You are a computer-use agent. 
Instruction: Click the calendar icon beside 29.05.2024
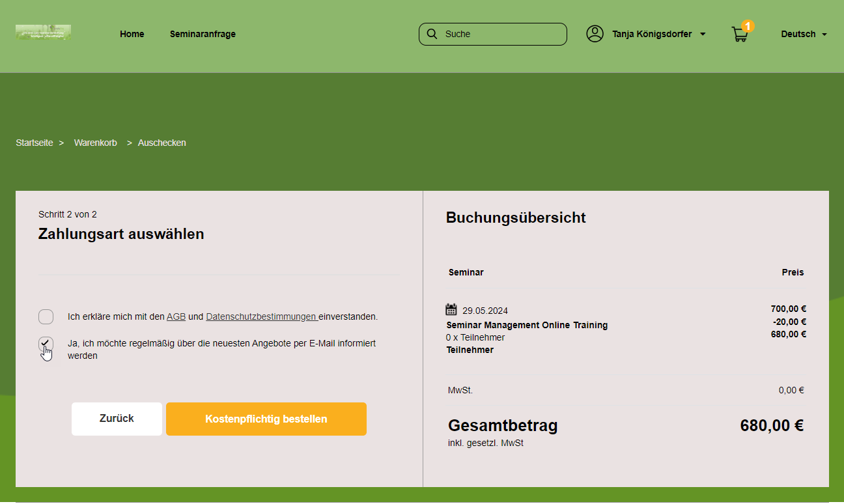pyautogui.click(x=451, y=310)
